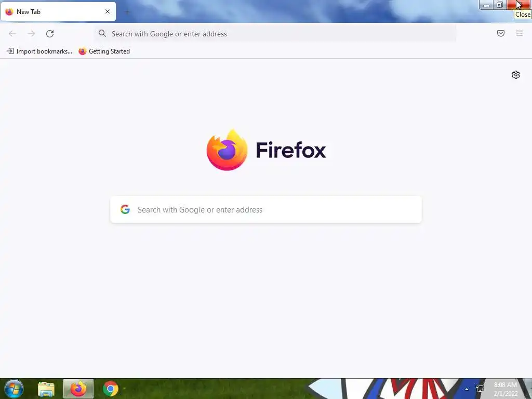
Task: Focus the address bar search field
Action: pos(275,34)
